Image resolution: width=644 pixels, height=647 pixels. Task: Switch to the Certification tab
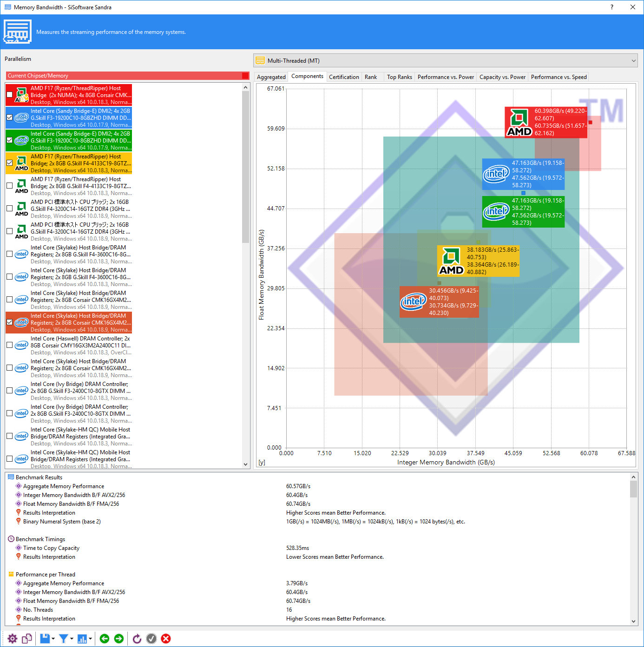tap(344, 77)
